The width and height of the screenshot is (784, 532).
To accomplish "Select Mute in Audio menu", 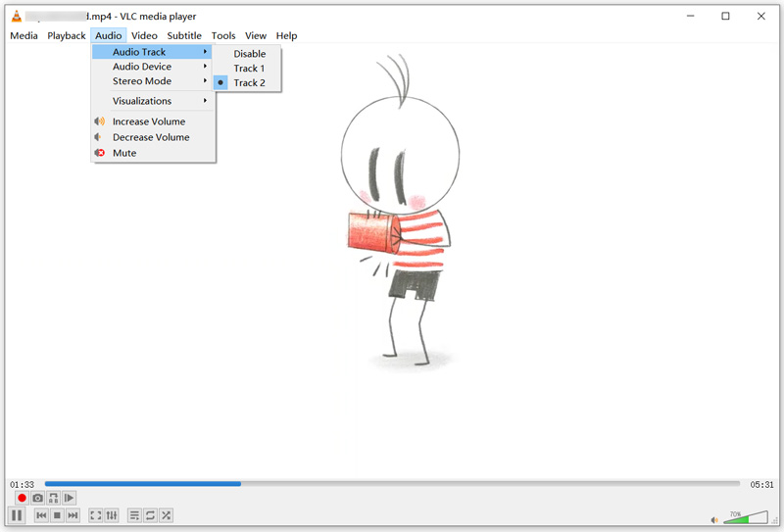I will point(152,153).
